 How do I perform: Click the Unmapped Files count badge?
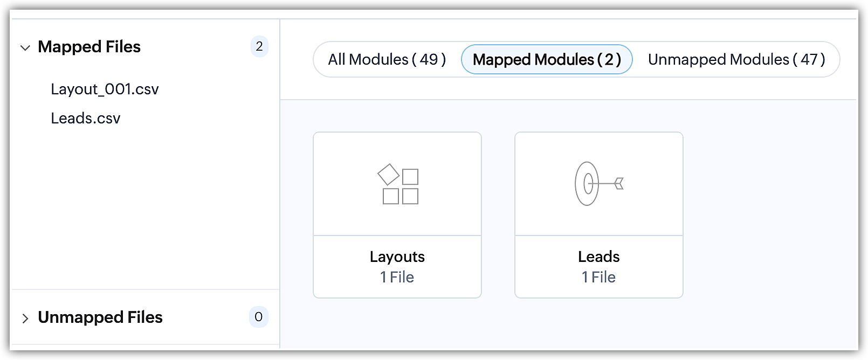coord(259,317)
